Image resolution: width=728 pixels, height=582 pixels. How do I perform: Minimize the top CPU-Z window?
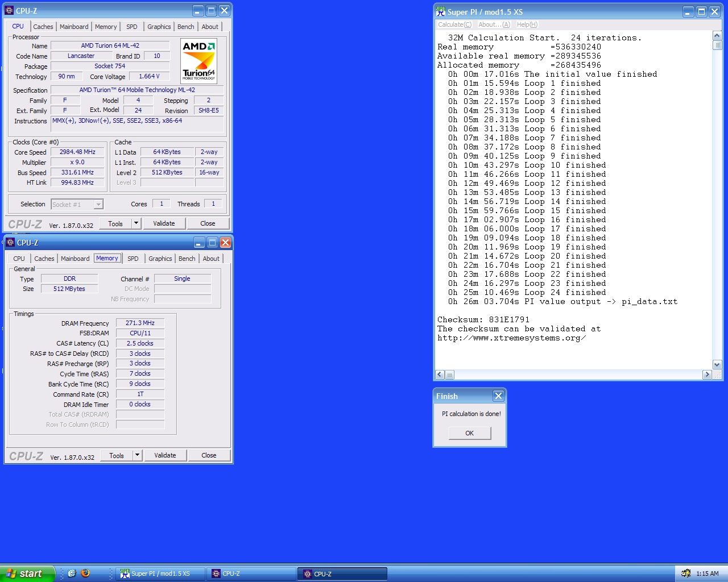(198, 11)
